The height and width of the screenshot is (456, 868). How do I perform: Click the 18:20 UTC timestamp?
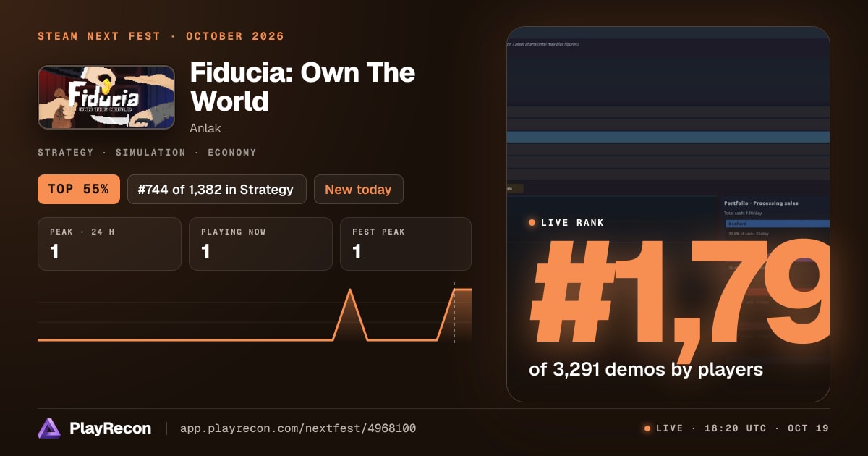tap(735, 428)
